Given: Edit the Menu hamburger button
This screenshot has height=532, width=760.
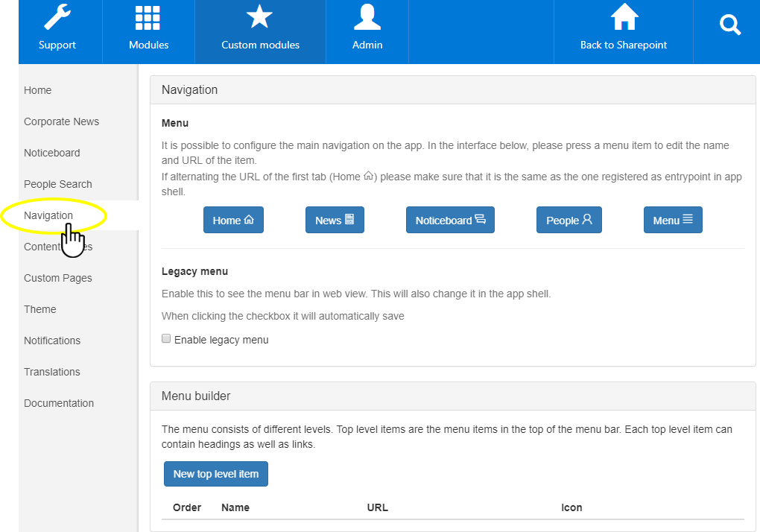Looking at the screenshot, I should pyautogui.click(x=673, y=220).
